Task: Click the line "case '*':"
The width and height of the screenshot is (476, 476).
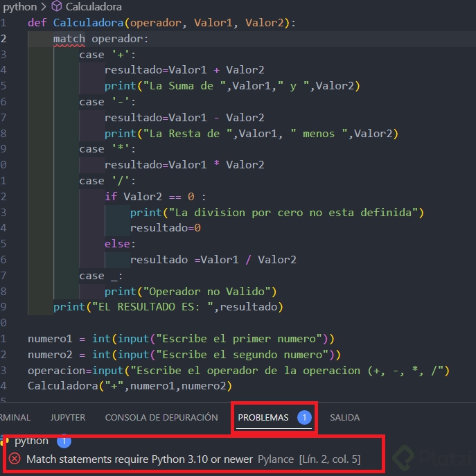Action: click(107, 149)
